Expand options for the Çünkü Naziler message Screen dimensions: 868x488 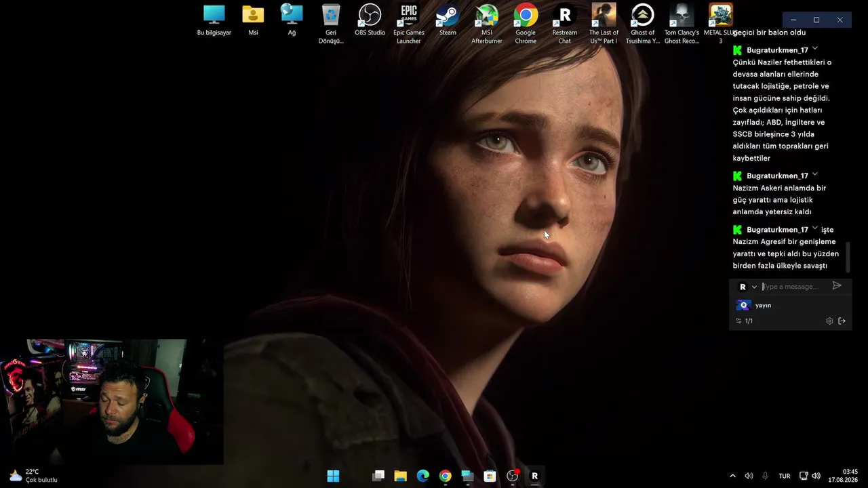815,49
